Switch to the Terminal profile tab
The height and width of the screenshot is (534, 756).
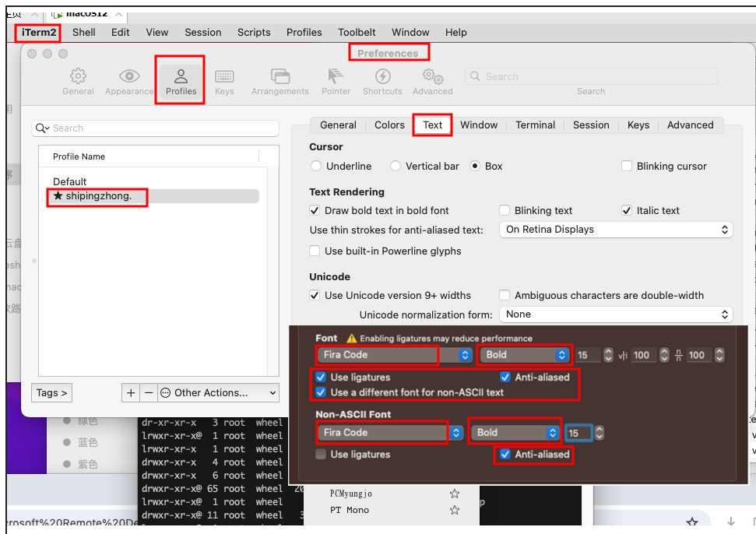(535, 125)
